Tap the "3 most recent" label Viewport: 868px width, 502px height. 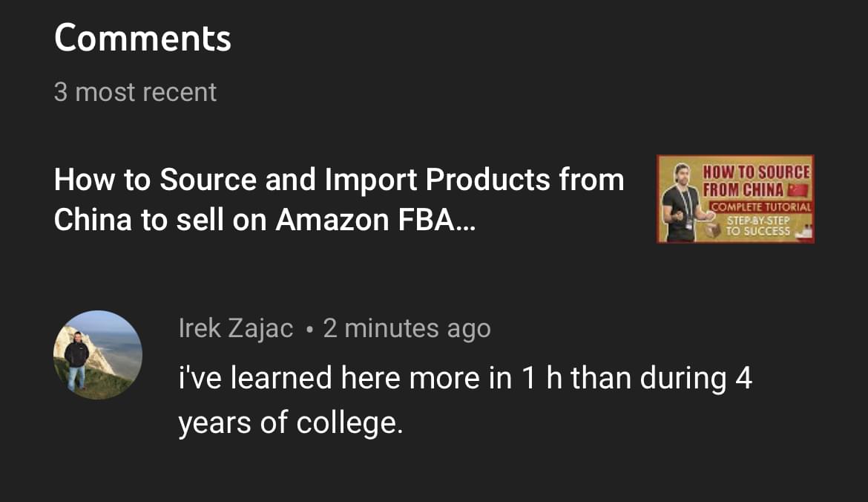tap(135, 92)
